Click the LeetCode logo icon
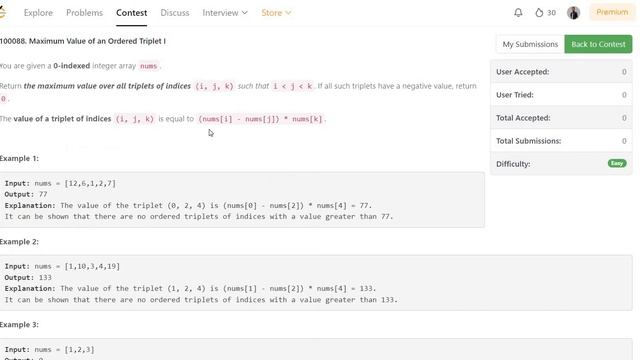The image size is (640, 360). point(2,13)
